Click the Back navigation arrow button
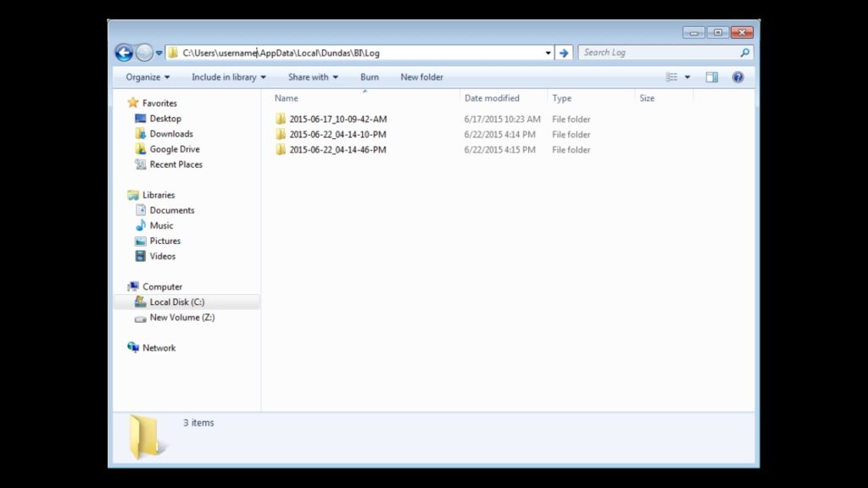 tap(124, 53)
